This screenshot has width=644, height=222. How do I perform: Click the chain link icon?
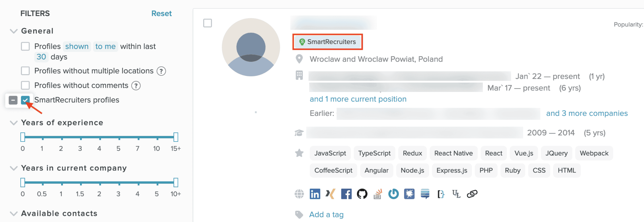[472, 194]
